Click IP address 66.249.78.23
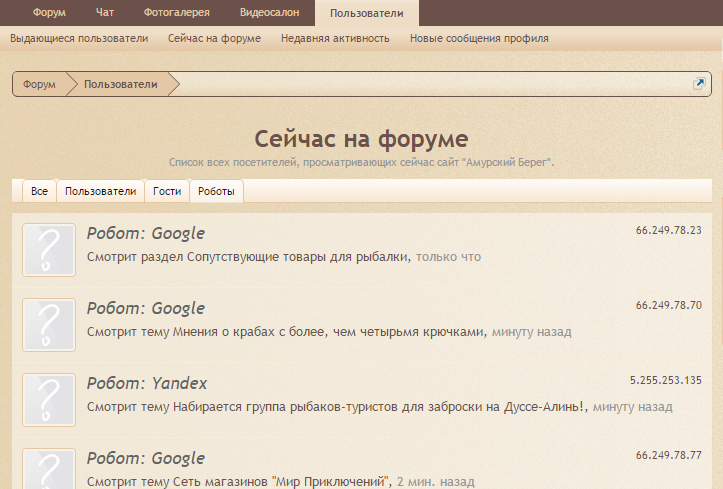The height and width of the screenshot is (489, 723). [x=669, y=230]
